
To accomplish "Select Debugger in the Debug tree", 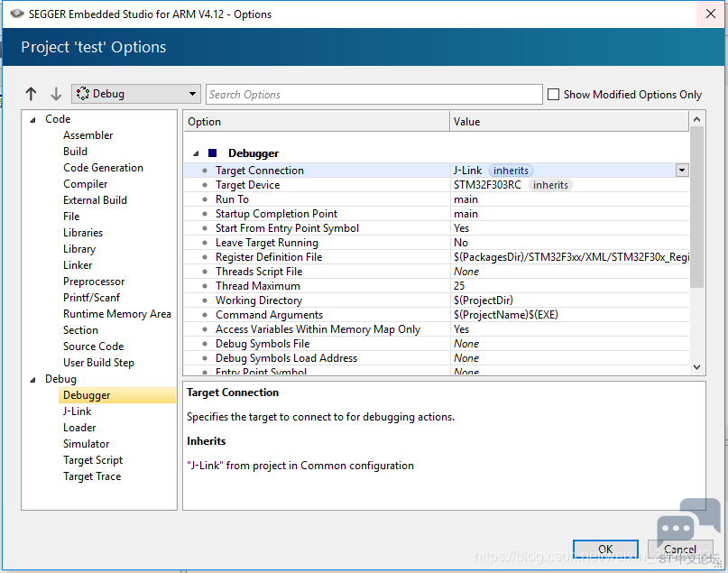I will (x=117, y=395).
